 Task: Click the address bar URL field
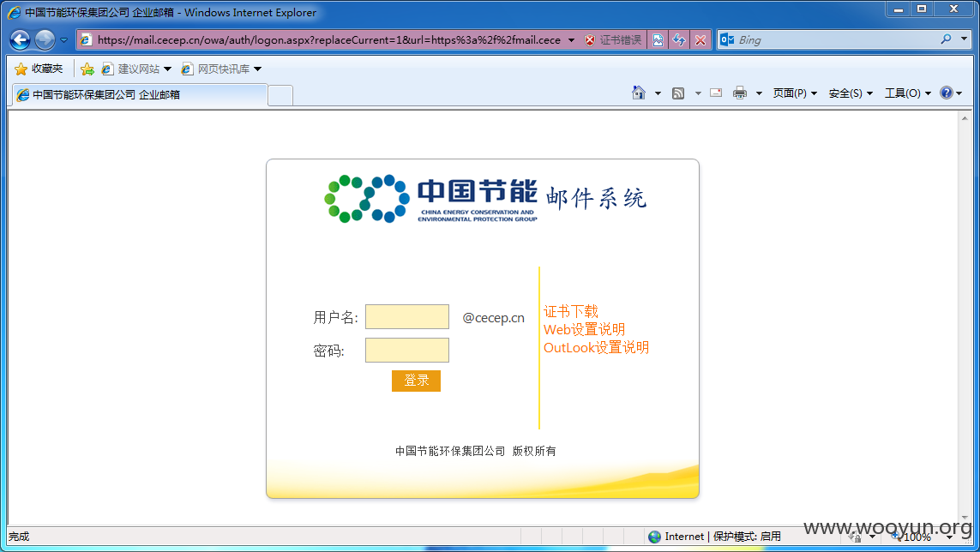[328, 40]
